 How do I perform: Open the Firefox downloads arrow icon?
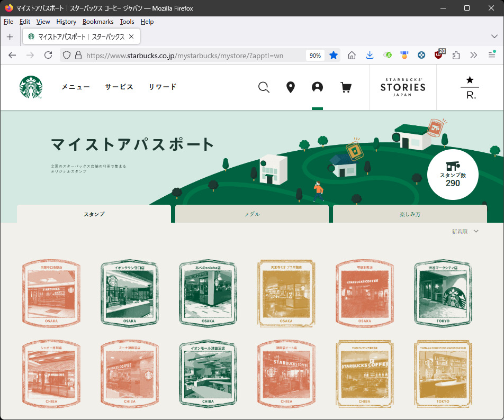click(x=370, y=55)
